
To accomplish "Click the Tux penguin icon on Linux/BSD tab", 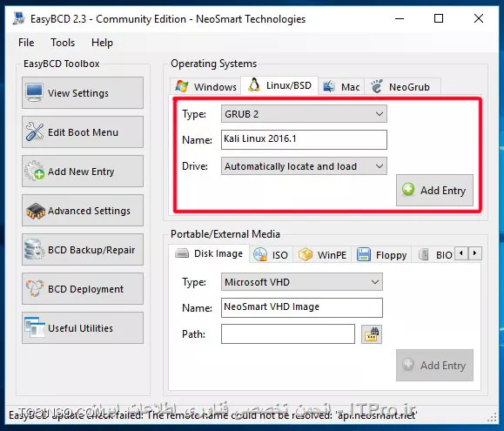I will click(x=254, y=85).
